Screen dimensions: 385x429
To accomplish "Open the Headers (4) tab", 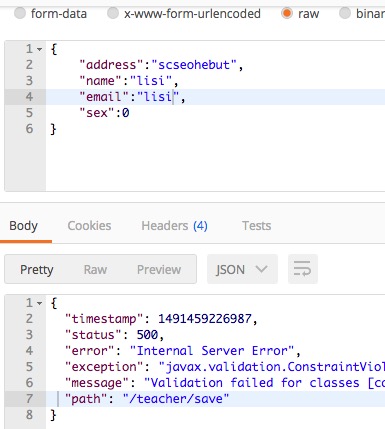I will (x=174, y=226).
